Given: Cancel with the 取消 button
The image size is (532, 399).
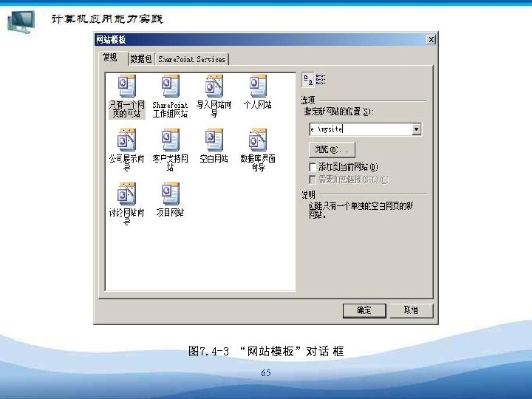Looking at the screenshot, I should (x=411, y=310).
